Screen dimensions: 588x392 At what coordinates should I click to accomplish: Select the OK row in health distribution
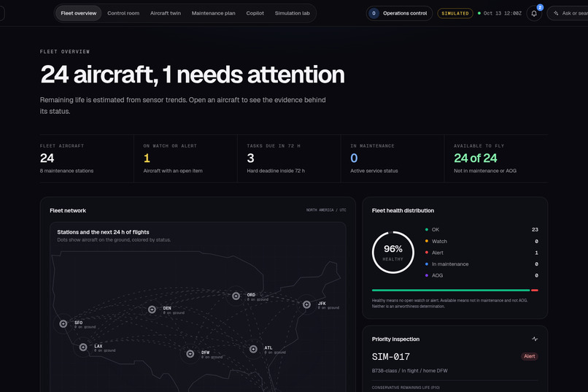pyautogui.click(x=481, y=229)
